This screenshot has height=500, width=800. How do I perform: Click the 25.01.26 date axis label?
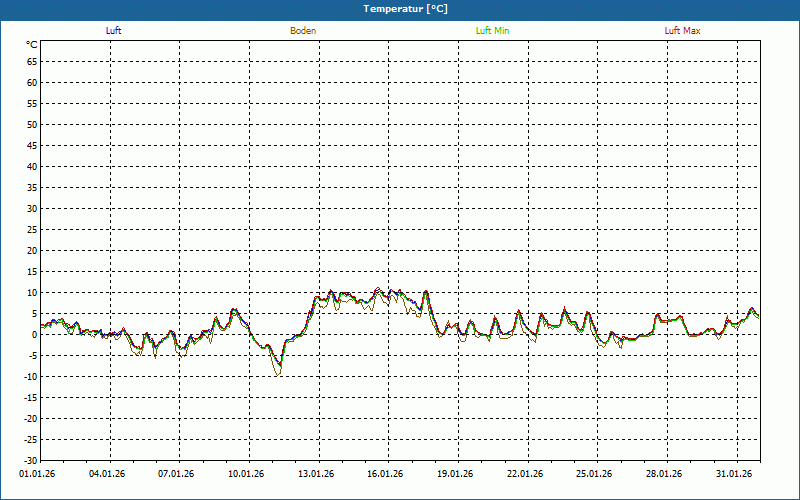(594, 474)
